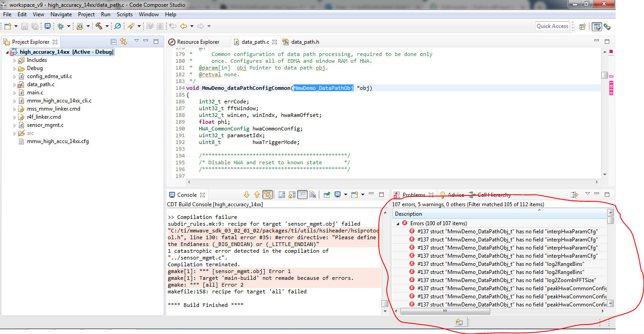
Task: Open the Call Hierarchy view
Action: [x=494, y=195]
